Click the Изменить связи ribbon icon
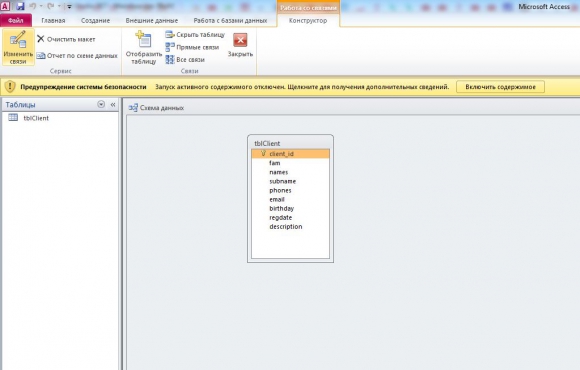Screen dimensions: 580x370 18,48
